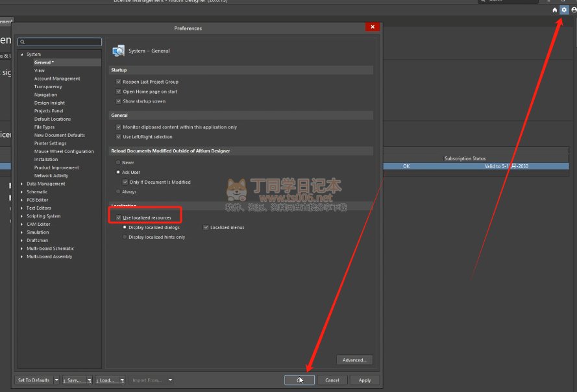Click the gear settings icon in title bar
The image size is (577, 392).
tap(564, 10)
